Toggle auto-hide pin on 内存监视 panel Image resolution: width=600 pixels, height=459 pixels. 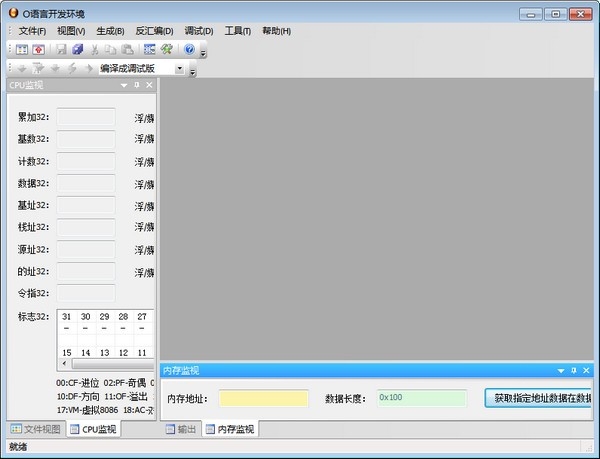click(x=574, y=370)
